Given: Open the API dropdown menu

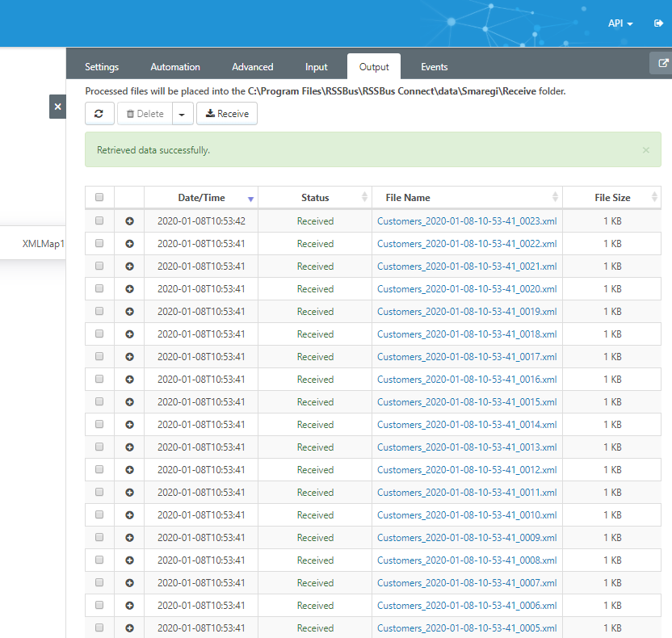Looking at the screenshot, I should pyautogui.click(x=620, y=23).
